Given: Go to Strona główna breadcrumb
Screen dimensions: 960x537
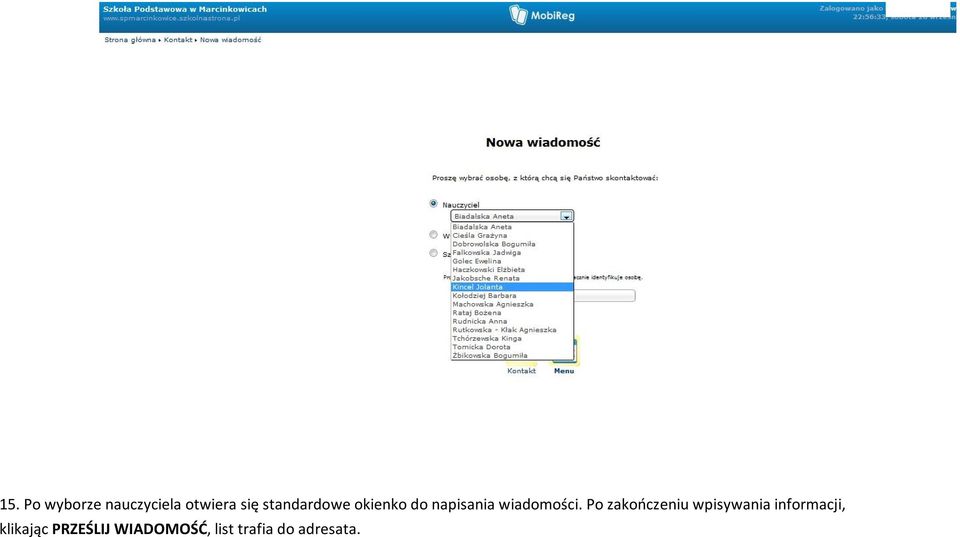Looking at the screenshot, I should [x=130, y=40].
